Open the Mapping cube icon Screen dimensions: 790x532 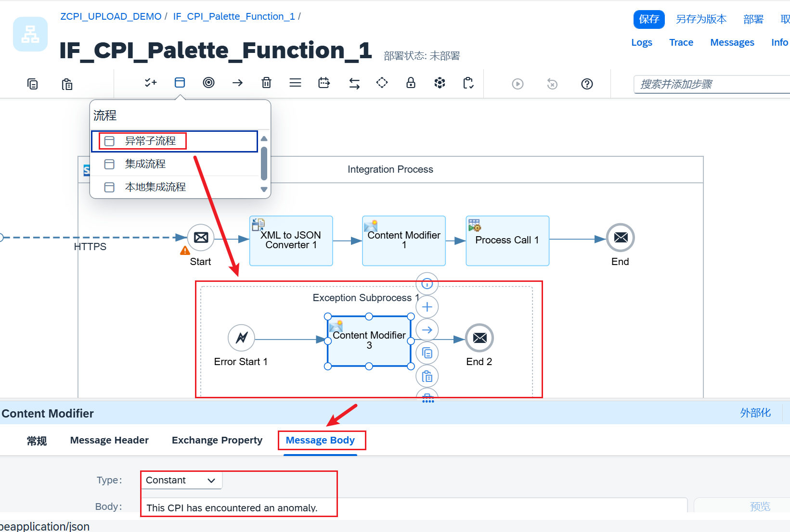[440, 83]
